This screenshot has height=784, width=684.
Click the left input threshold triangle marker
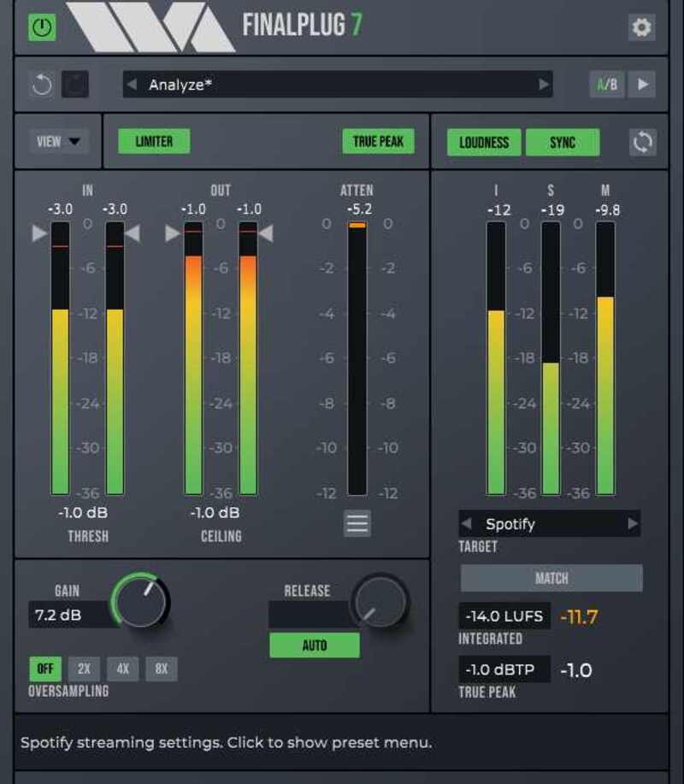[39, 233]
